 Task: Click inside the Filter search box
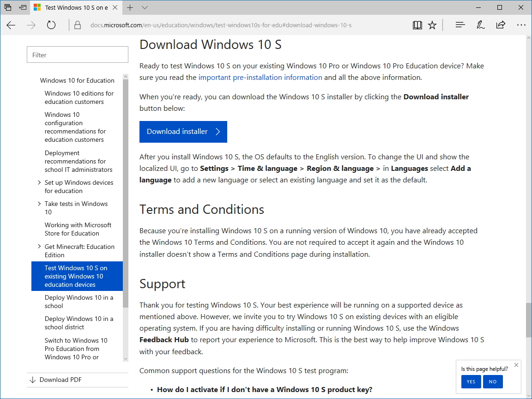pyautogui.click(x=77, y=54)
